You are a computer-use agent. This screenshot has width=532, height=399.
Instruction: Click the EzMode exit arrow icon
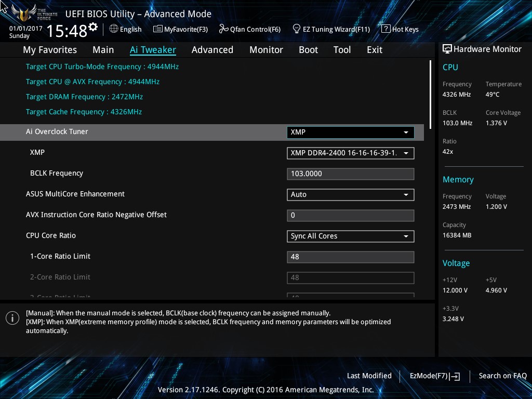pos(455,376)
